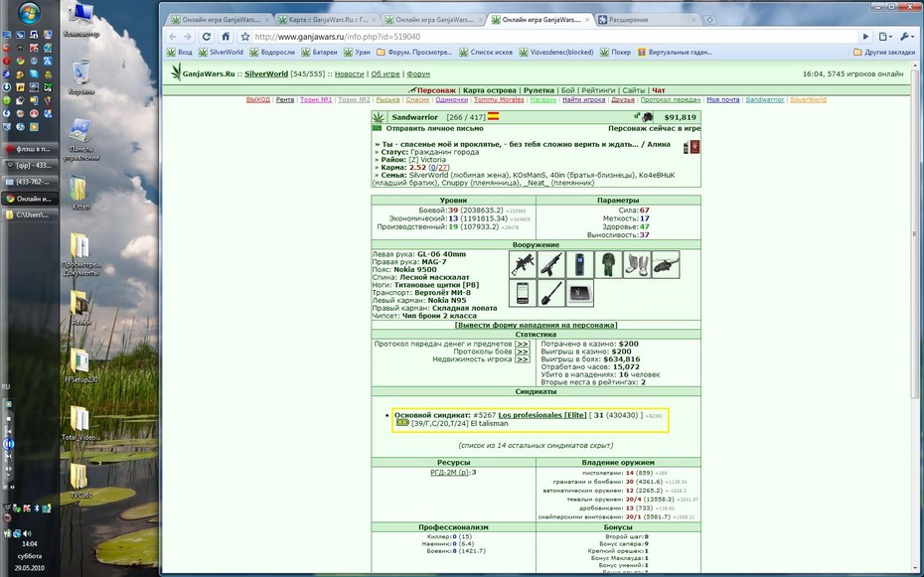Viewport: 924px width, 577px height.
Task: Click the GL-06 40mm weapon thumbnail
Action: 523,264
